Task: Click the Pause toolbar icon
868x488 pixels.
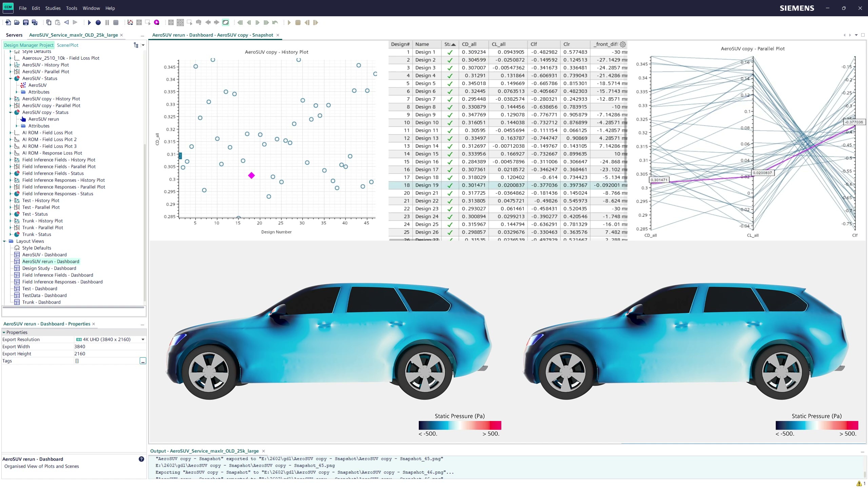Action: click(107, 22)
